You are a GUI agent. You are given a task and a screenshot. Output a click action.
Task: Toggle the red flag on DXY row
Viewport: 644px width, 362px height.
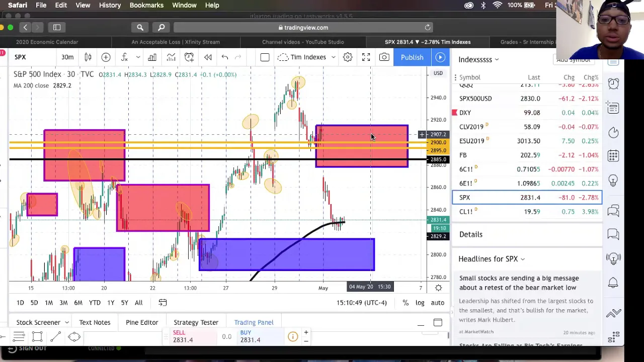(x=454, y=113)
